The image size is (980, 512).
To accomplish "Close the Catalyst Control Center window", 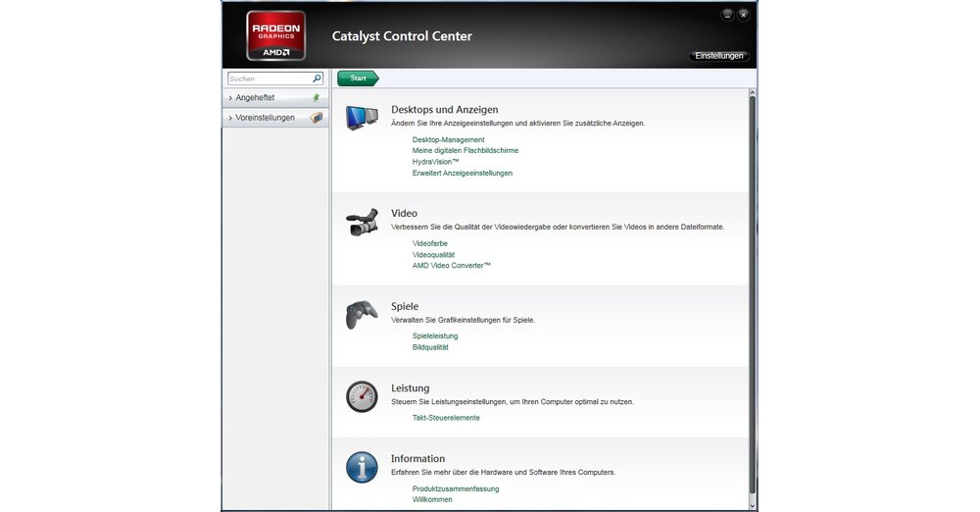I will click(x=743, y=15).
